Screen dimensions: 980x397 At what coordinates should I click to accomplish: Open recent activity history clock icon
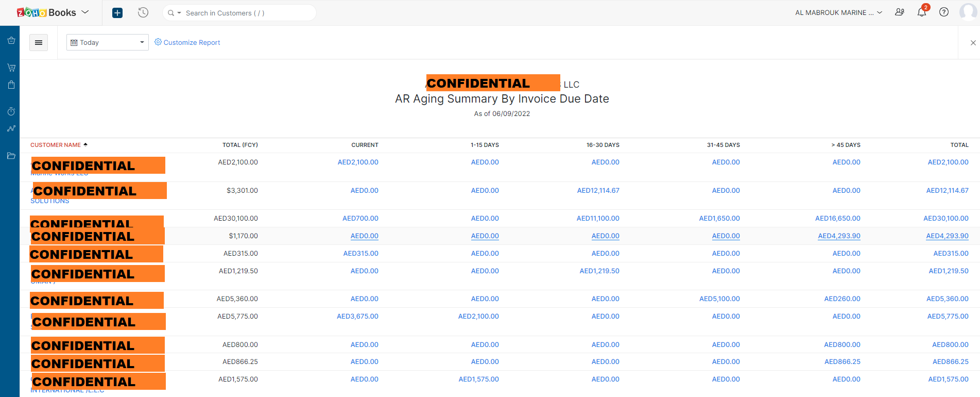click(143, 13)
